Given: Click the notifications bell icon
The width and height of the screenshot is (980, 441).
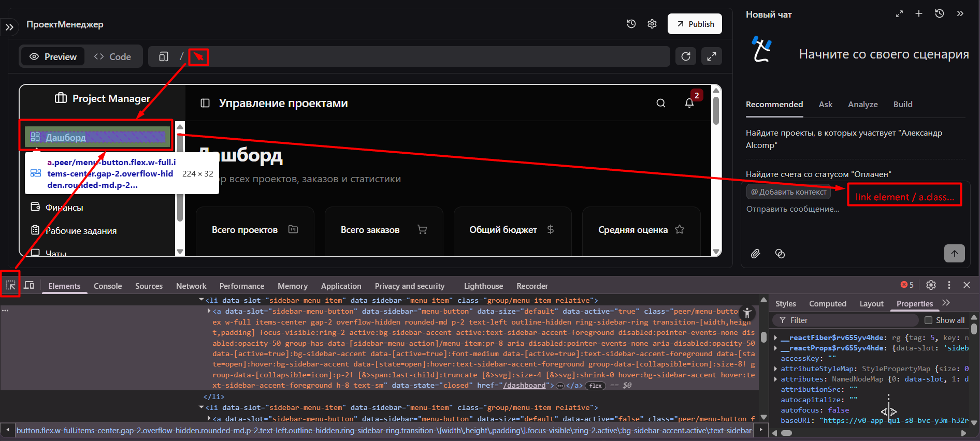Looking at the screenshot, I should [689, 103].
